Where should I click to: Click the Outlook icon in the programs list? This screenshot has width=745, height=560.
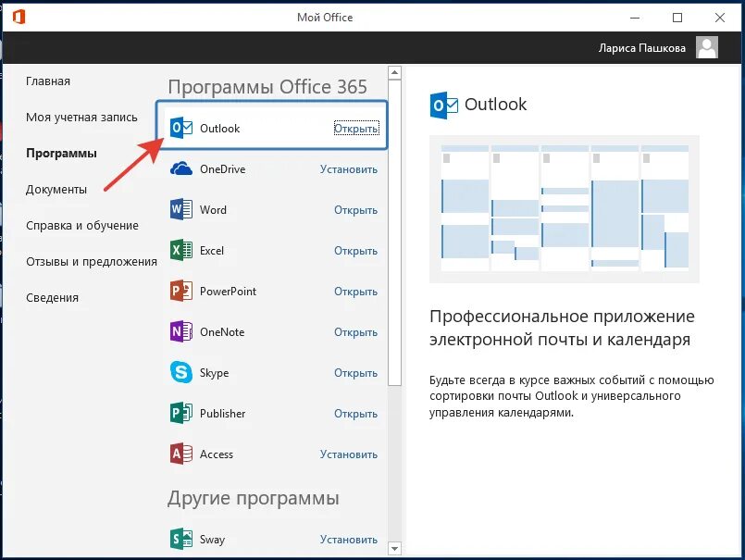pos(181,128)
